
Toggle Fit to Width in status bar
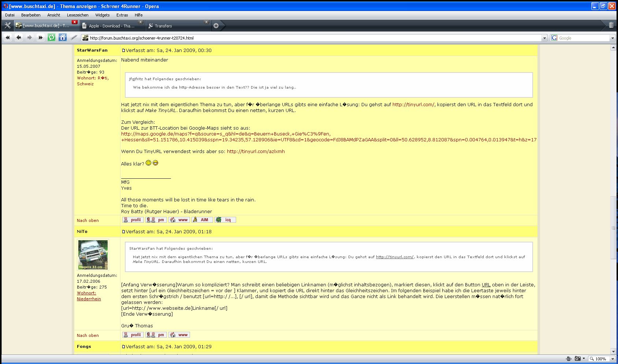pos(568,359)
